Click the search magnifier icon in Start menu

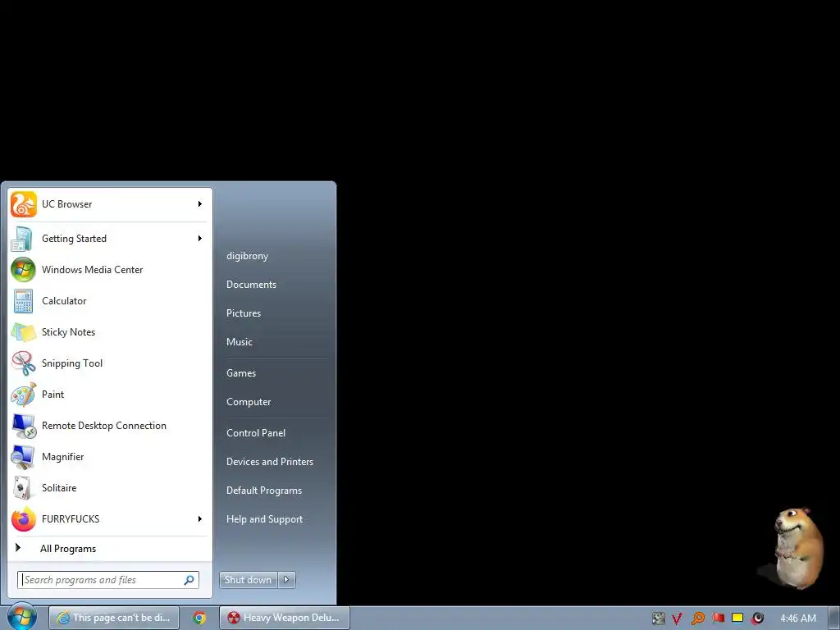pos(189,580)
